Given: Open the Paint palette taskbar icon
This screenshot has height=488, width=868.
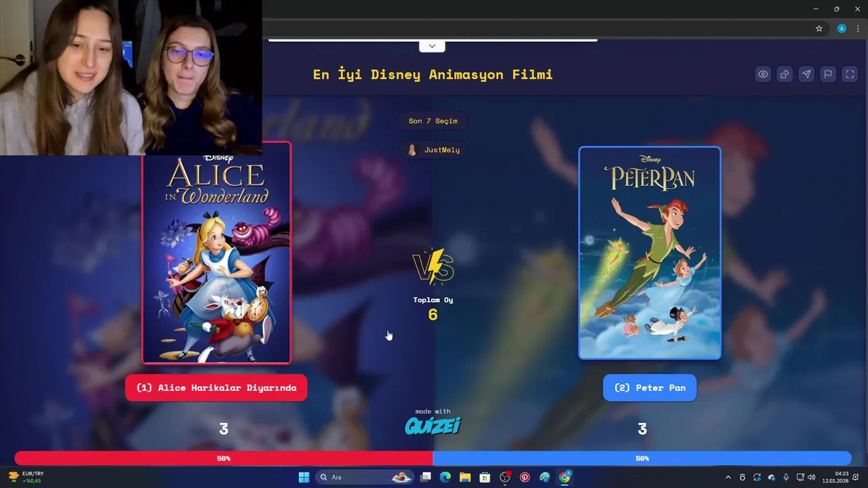Looking at the screenshot, I should [x=545, y=477].
